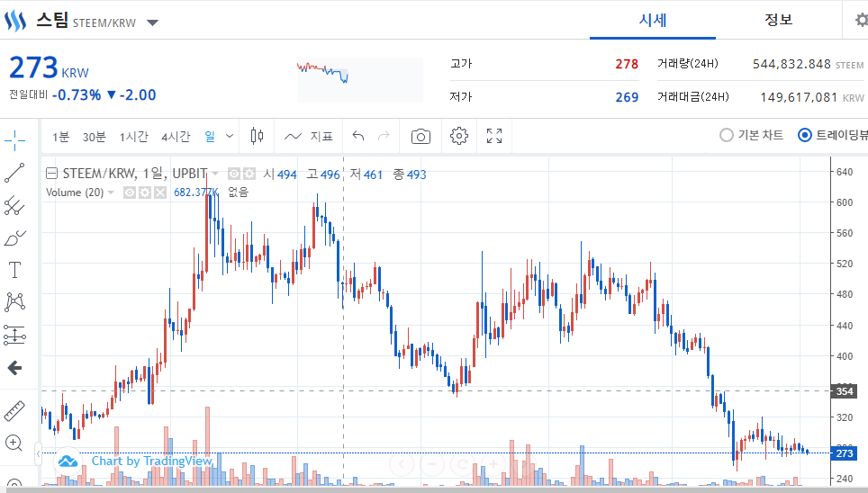Viewport: 868px width, 493px height.
Task: Open the settings gear beside the 정보 tab
Action: point(861,21)
